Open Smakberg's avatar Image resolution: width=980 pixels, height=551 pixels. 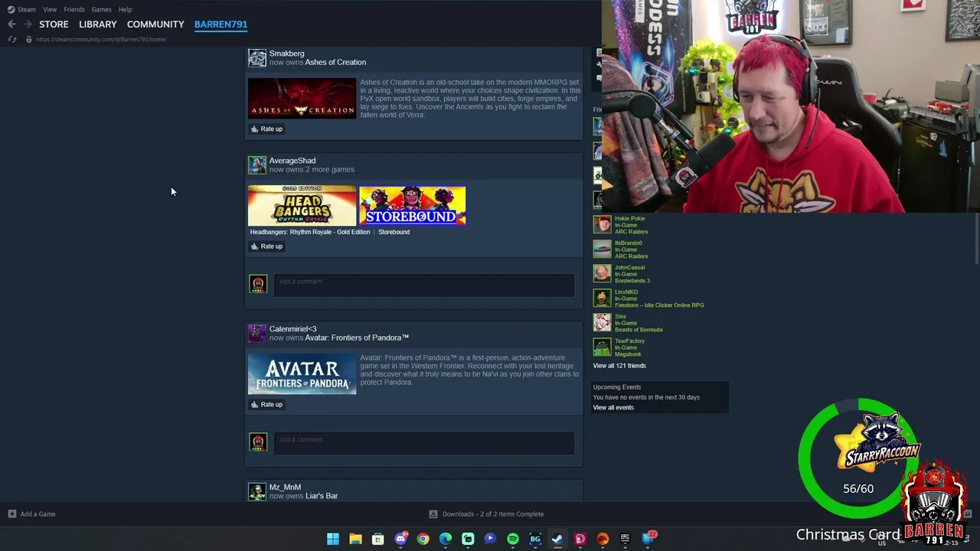pos(257,57)
